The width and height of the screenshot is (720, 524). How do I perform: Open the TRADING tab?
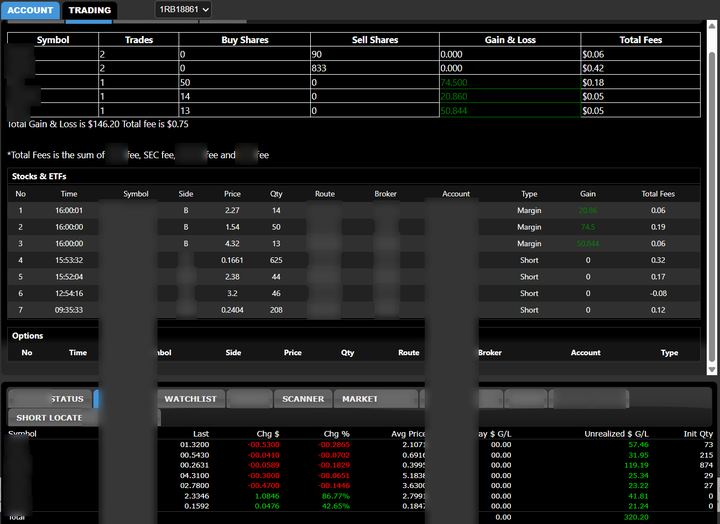(x=90, y=10)
